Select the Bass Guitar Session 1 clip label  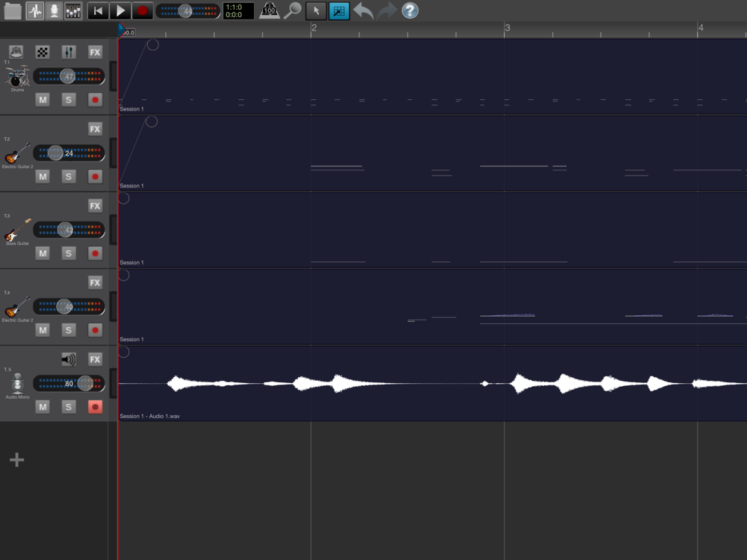[x=131, y=262]
